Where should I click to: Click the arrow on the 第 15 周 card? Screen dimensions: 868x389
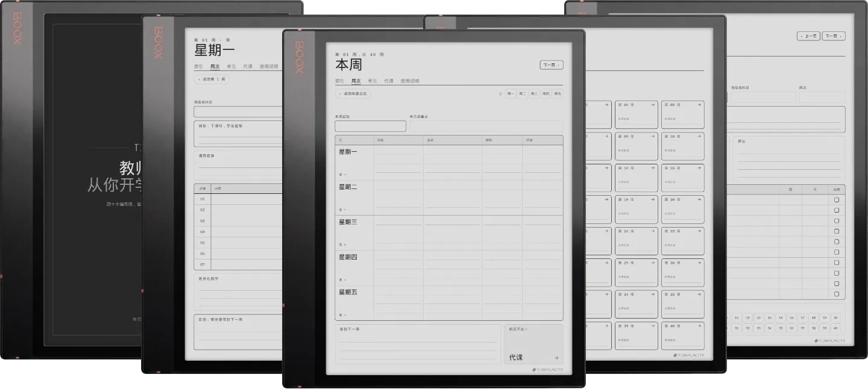(x=698, y=168)
